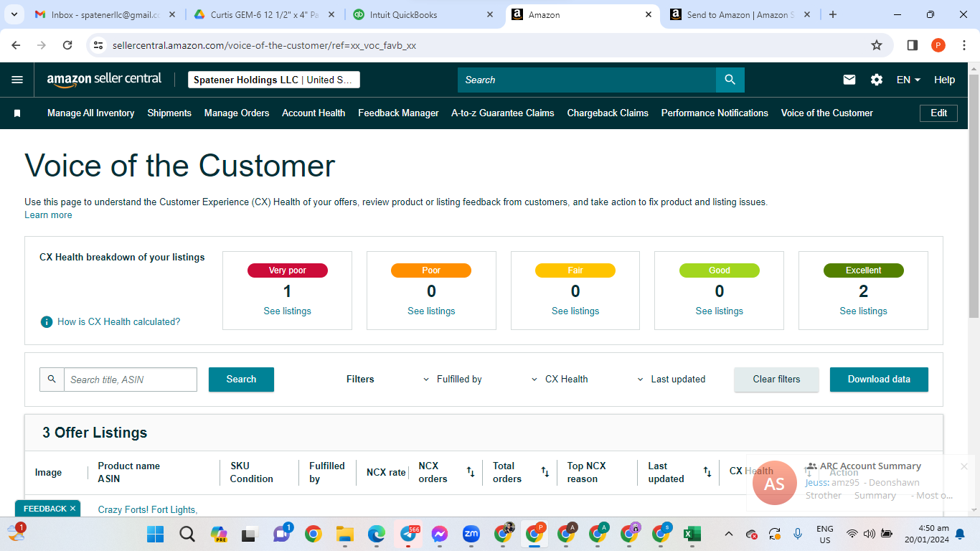The width and height of the screenshot is (980, 551).
Task: Open the Learn more link
Action: (48, 215)
